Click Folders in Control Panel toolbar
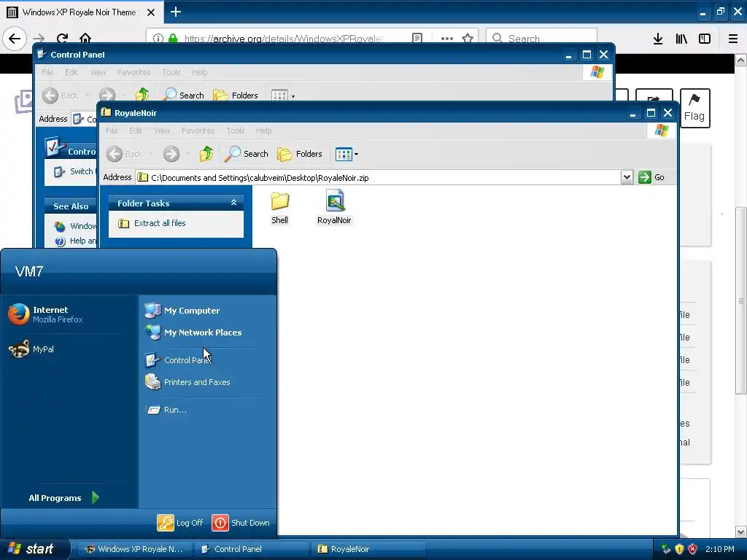Viewport: 747px width, 560px height. (x=236, y=96)
